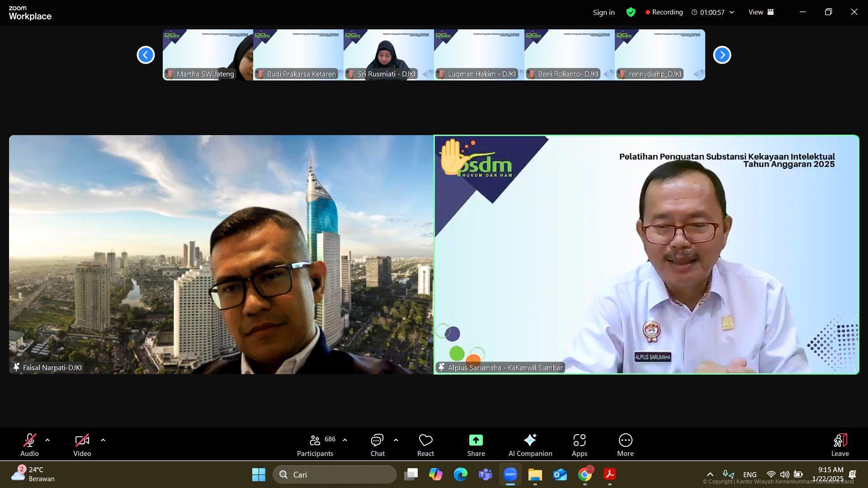Screen dimensions: 868x488
Task: Expand the chat options caret
Action: tap(396, 440)
